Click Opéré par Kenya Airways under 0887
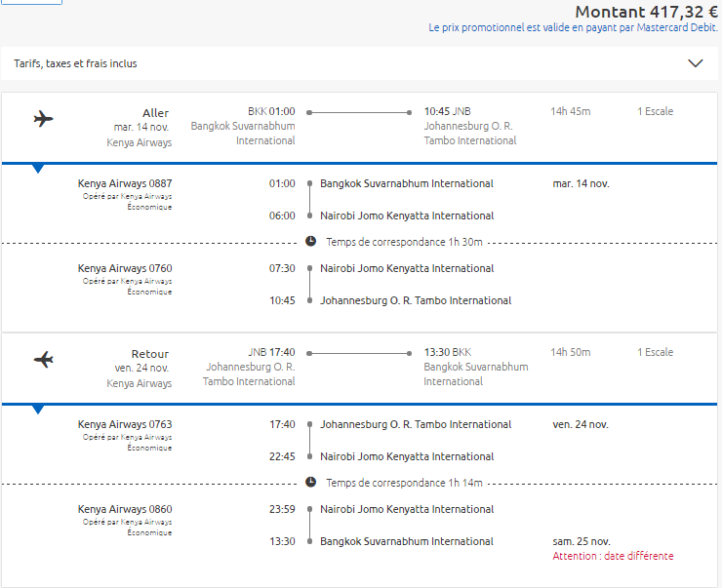The height and width of the screenshot is (588, 722). coord(127,196)
